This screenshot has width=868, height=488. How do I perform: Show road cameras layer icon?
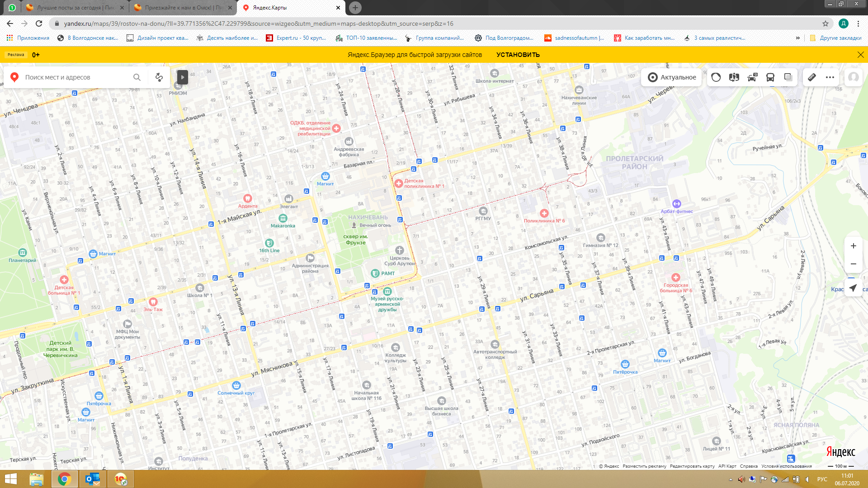(x=752, y=77)
